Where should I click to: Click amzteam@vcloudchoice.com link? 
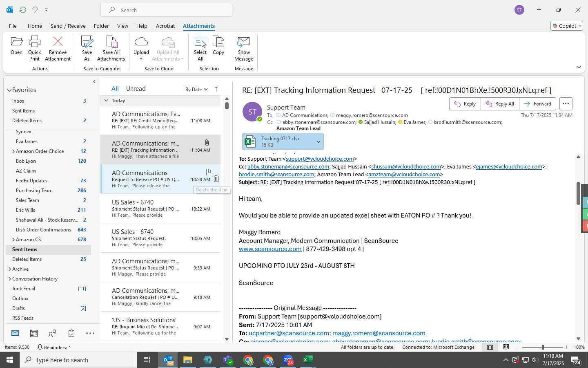pos(404,175)
